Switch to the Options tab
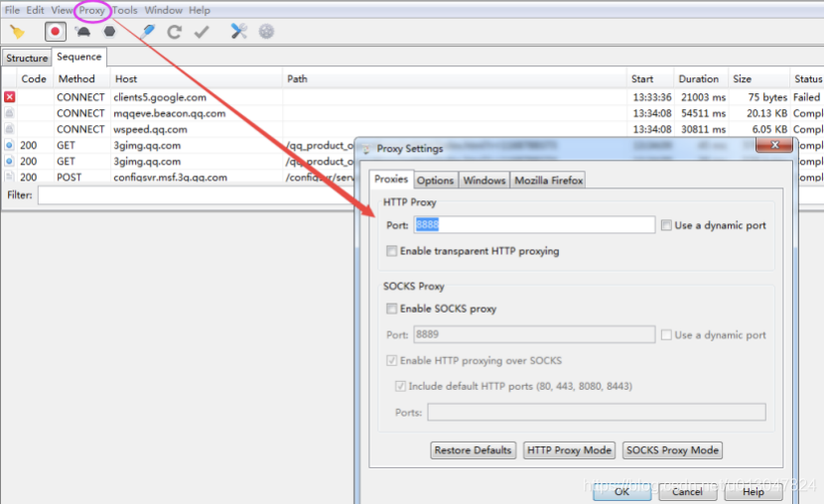The width and height of the screenshot is (826, 504). pyautogui.click(x=435, y=181)
